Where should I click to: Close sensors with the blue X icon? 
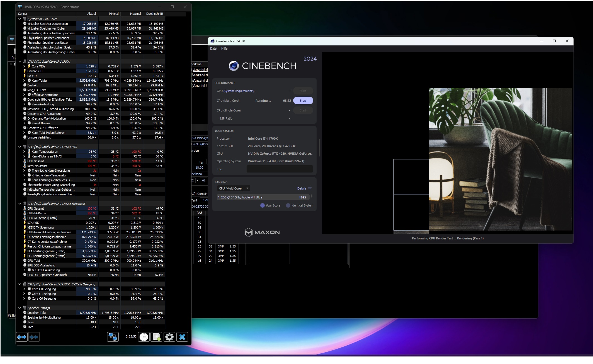[182, 337]
